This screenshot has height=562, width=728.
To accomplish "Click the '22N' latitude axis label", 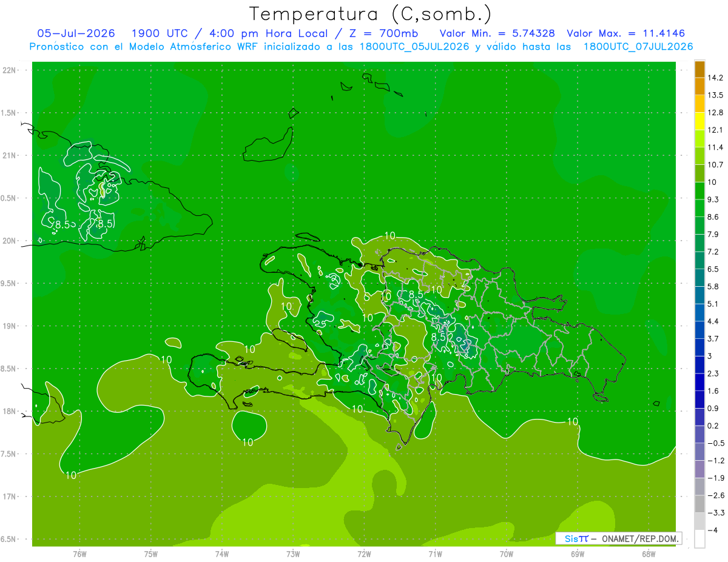I will (9, 70).
